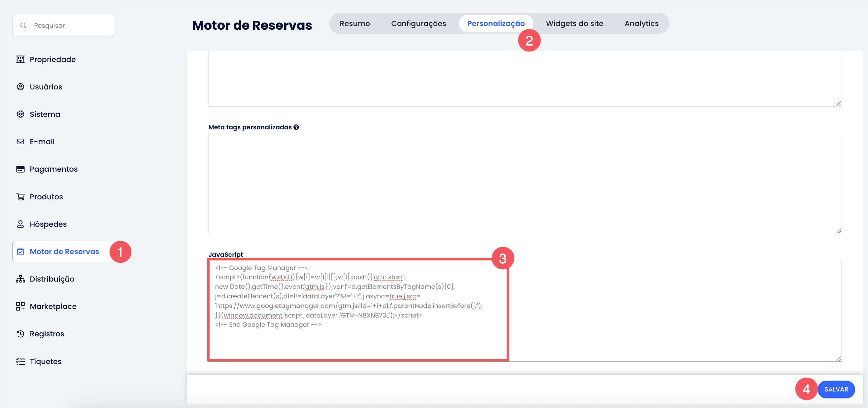Click in the Pesquisar search field
The height and width of the screenshot is (408, 868).
point(71,26)
